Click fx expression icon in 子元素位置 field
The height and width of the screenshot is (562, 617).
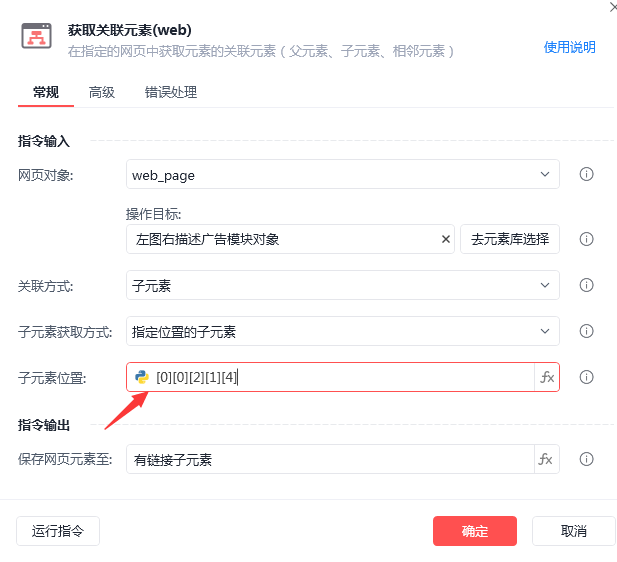pos(547,377)
